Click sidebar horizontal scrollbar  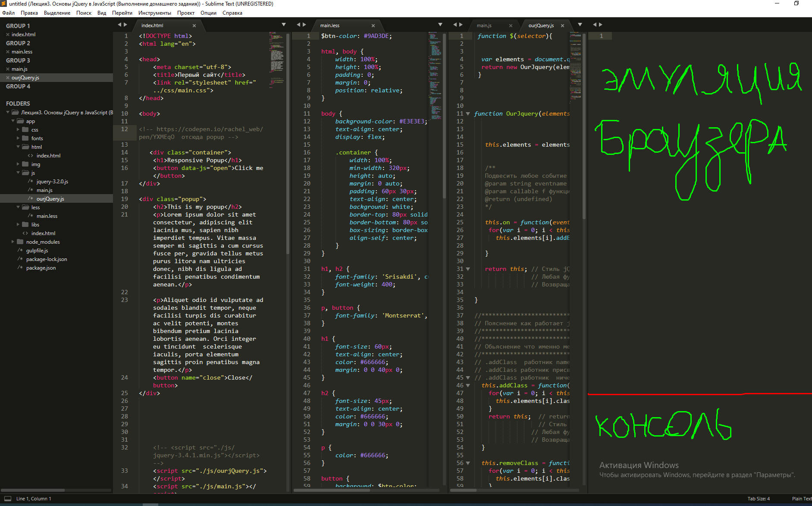[33, 490]
